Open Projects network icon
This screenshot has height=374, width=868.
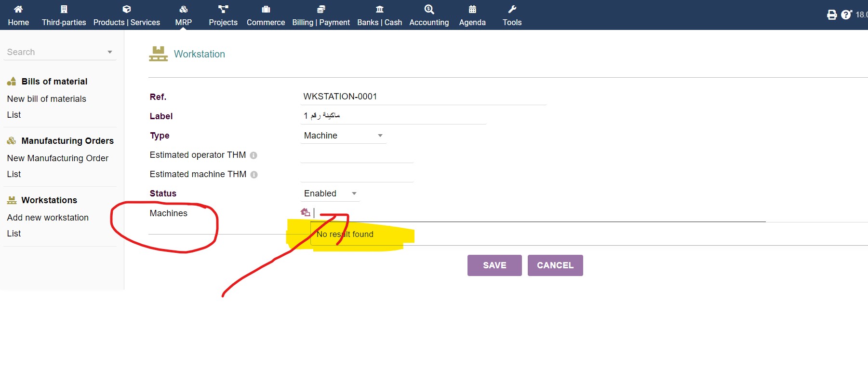[x=223, y=9]
